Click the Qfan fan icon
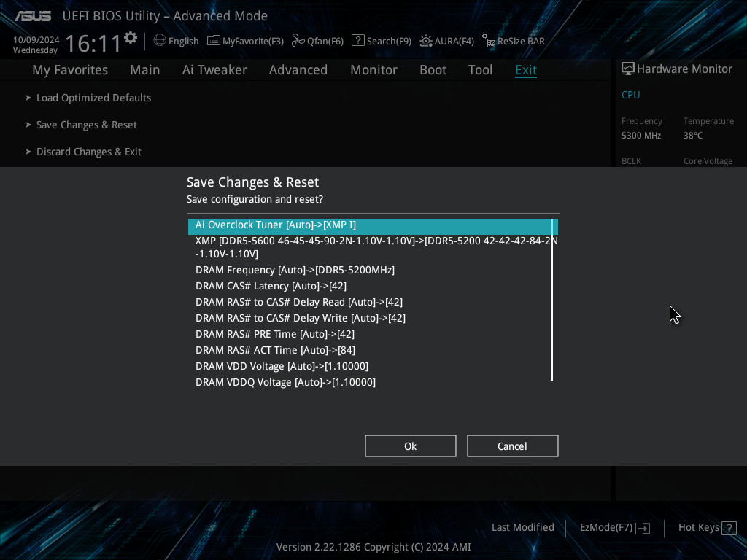The image size is (747, 560). [298, 41]
